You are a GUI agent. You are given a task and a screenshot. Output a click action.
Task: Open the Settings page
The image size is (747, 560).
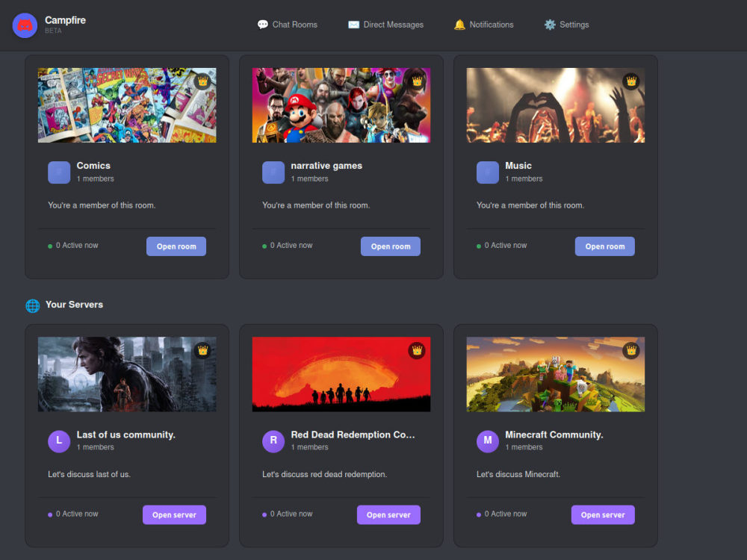(x=567, y=25)
